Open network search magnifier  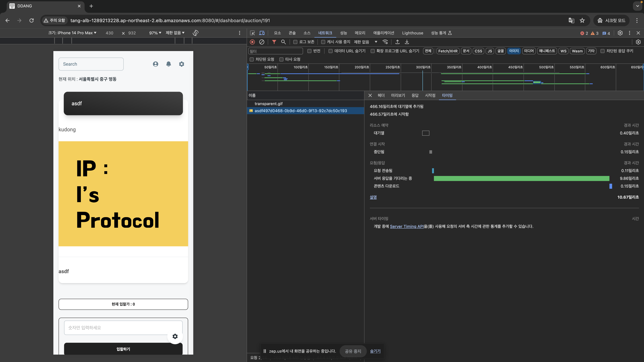[x=283, y=42]
